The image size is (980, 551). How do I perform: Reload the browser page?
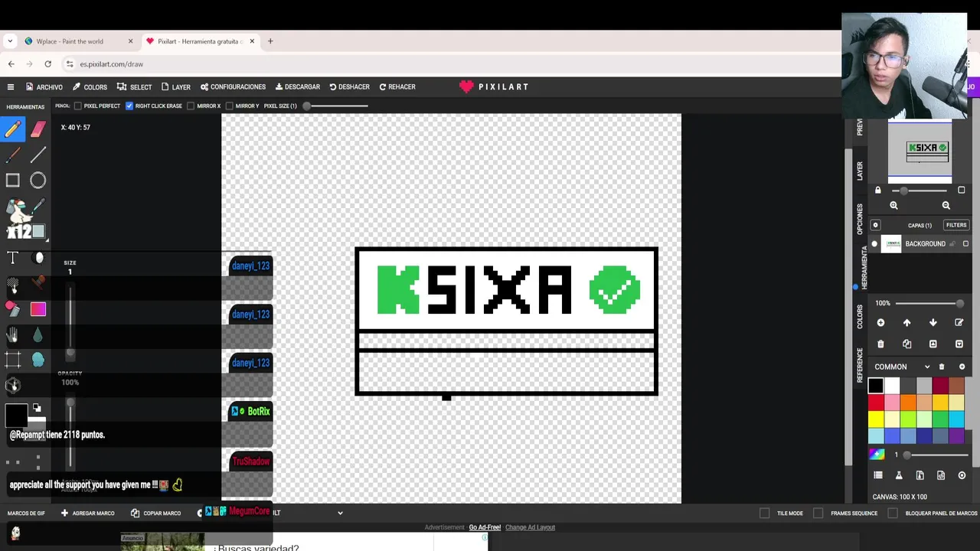tap(47, 64)
